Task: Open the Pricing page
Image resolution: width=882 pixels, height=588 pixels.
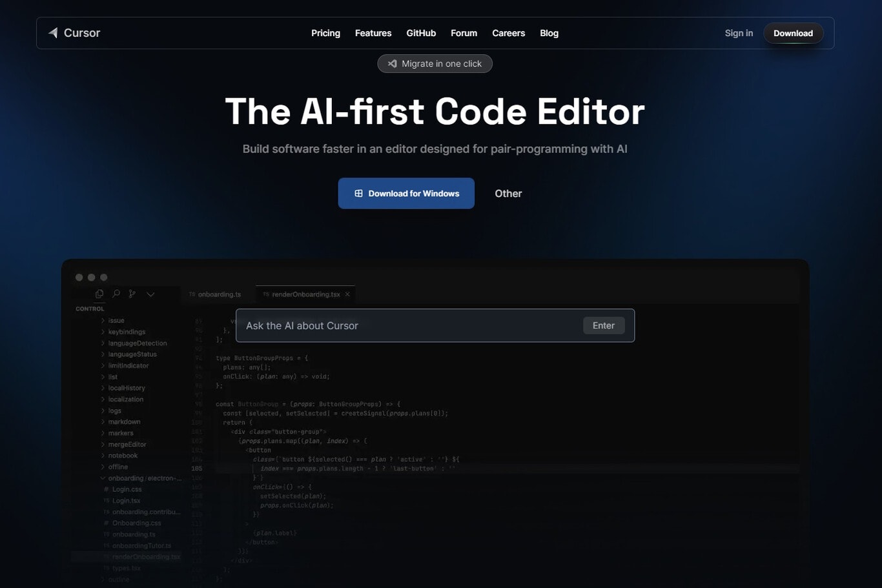Action: click(x=325, y=33)
